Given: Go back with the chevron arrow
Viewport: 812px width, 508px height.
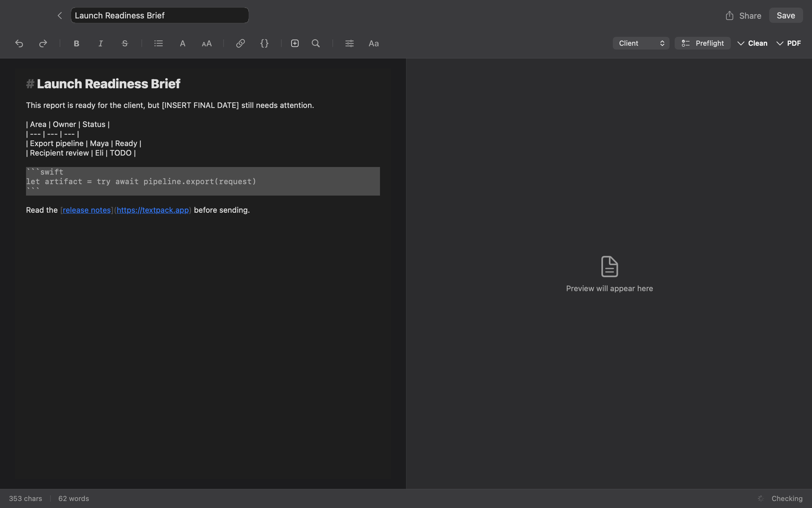Looking at the screenshot, I should 60,16.
